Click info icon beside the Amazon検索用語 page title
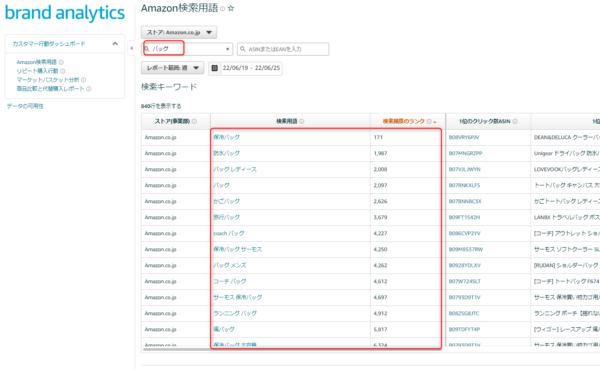Image resolution: width=600 pixels, height=369 pixels. (222, 9)
